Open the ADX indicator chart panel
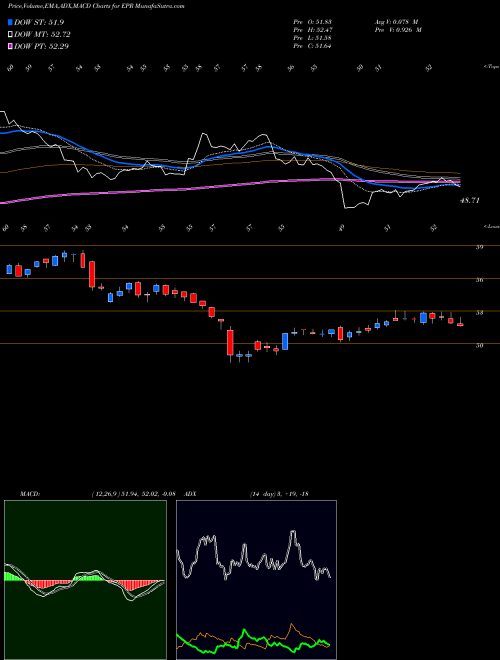This screenshot has height=660, width=500. [256, 580]
